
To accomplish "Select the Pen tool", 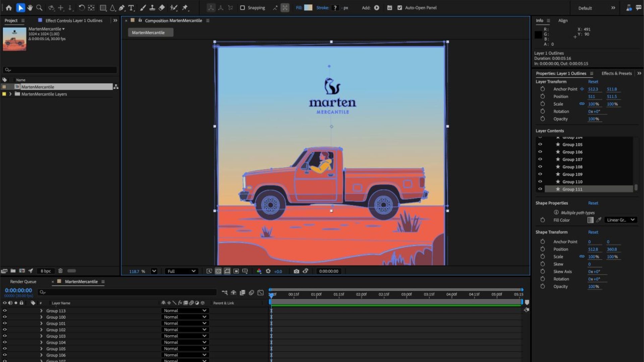I will click(122, 8).
